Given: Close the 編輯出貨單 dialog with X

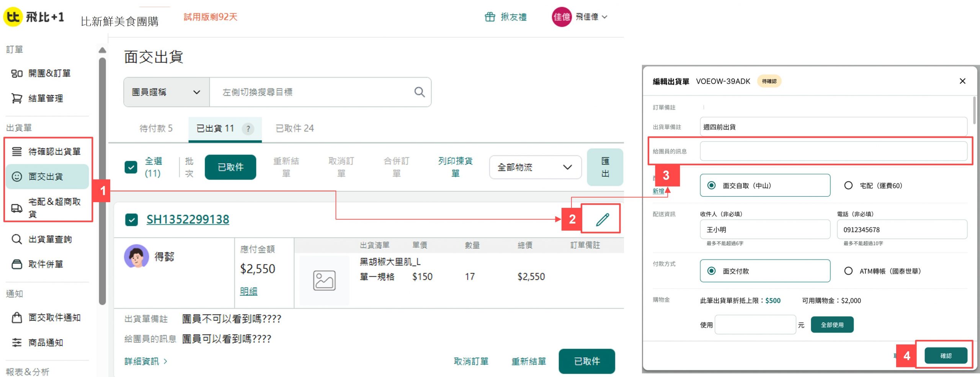Looking at the screenshot, I should (962, 81).
